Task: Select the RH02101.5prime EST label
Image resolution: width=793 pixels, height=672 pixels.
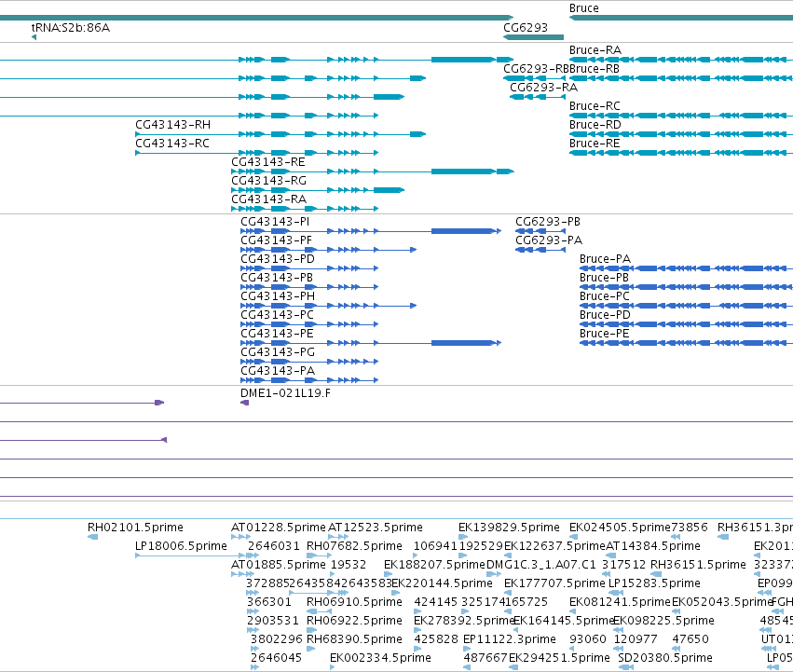Action: (135, 528)
